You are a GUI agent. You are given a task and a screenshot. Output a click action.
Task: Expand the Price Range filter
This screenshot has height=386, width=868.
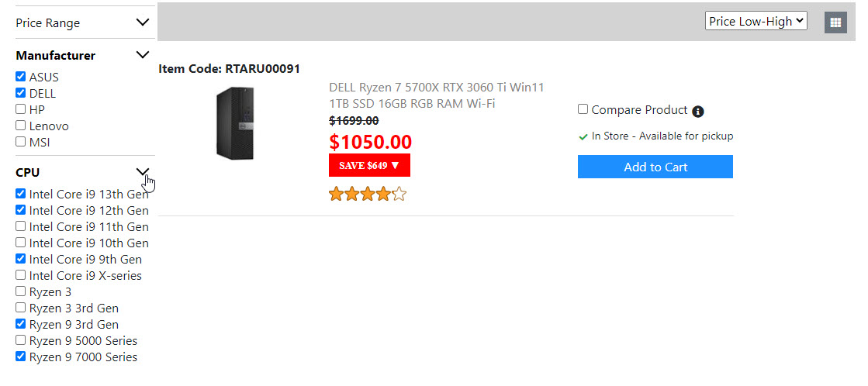pyautogui.click(x=143, y=22)
